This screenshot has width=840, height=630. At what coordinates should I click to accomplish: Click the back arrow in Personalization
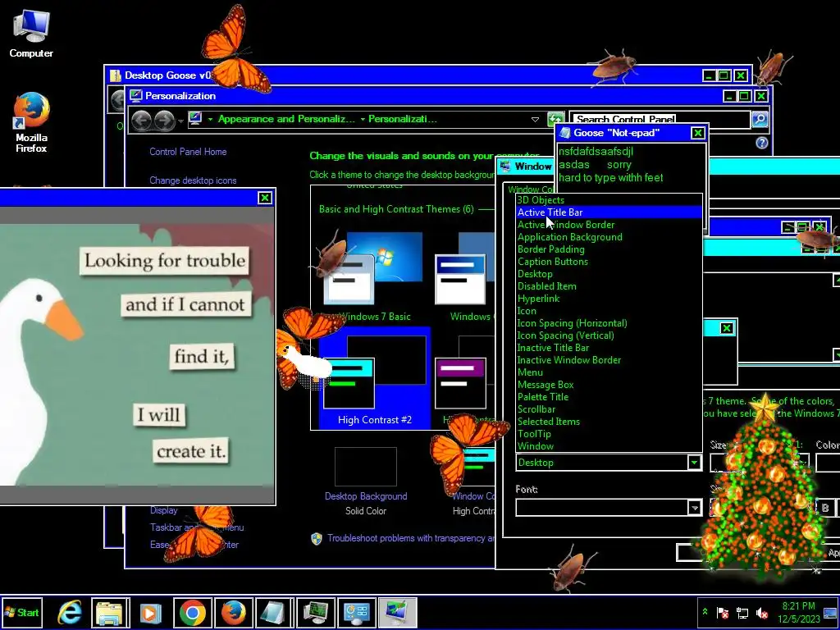click(141, 120)
